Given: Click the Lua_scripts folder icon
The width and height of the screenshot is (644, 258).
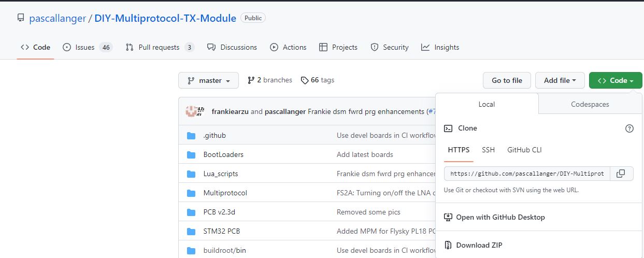Looking at the screenshot, I should pos(191,174).
